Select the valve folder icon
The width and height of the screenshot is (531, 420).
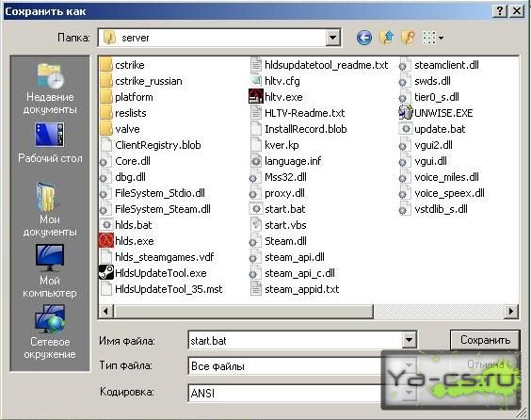coord(106,129)
